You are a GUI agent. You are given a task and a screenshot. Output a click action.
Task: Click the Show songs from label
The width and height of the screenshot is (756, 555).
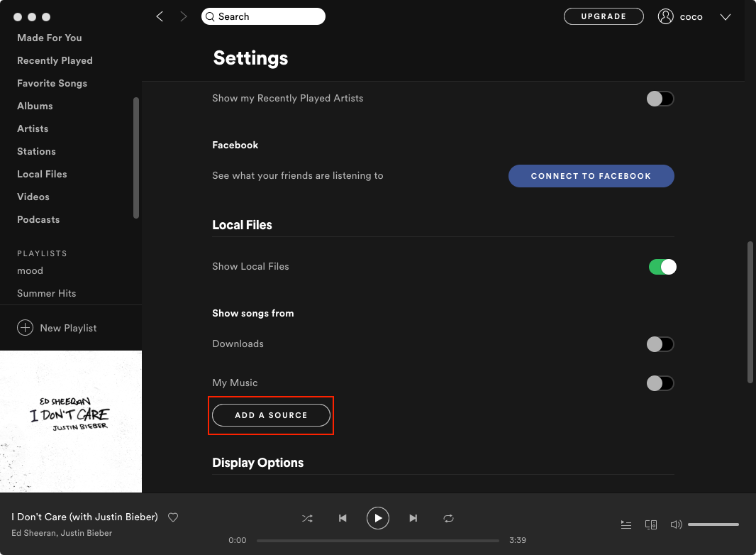point(252,313)
